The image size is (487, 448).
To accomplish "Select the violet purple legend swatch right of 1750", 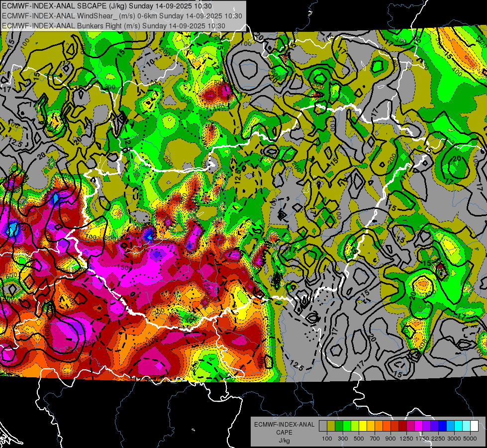I will (426, 426).
